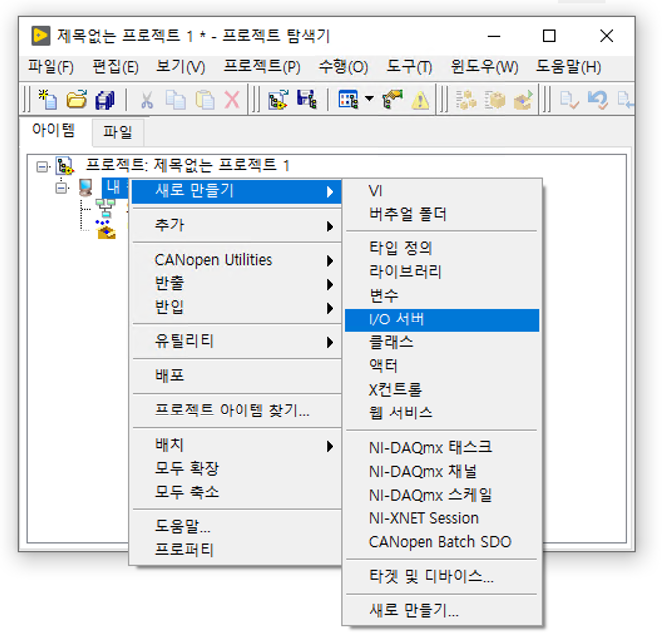Click the Dependencies network icon in tree
667x644 pixels.
coord(105,208)
